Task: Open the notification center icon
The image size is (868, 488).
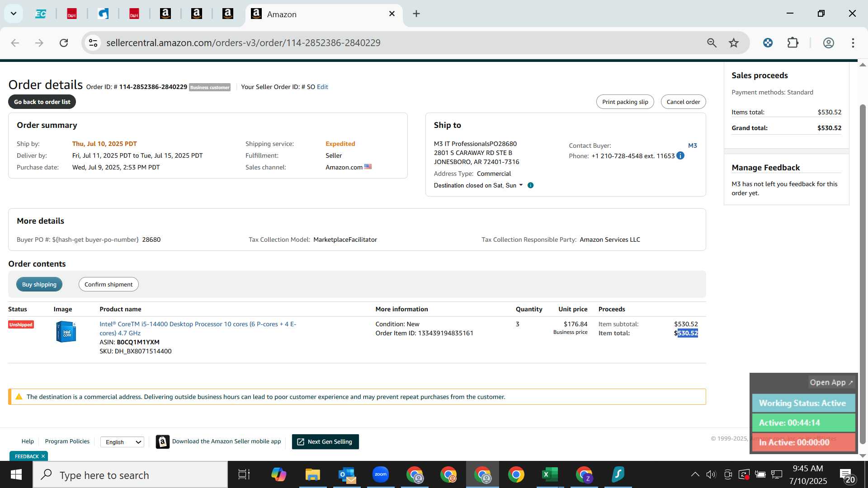Action: [847, 476]
